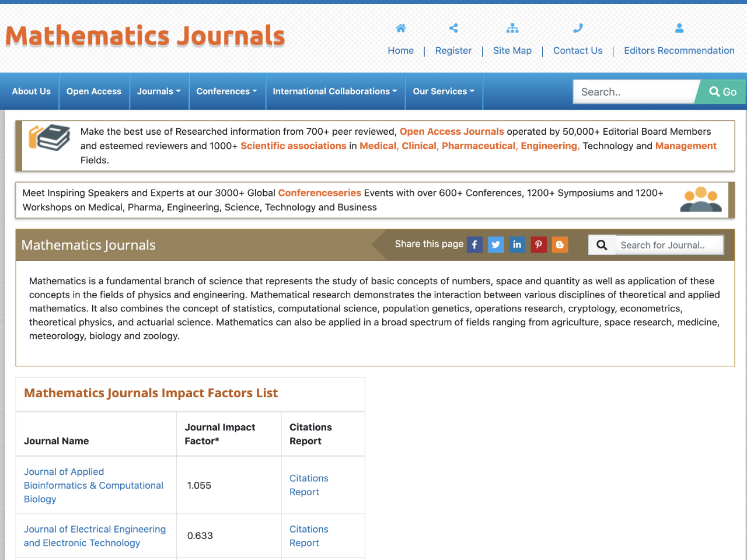Screen dimensions: 747x560
Task: Click the Contact Us phone icon
Action: click(578, 28)
